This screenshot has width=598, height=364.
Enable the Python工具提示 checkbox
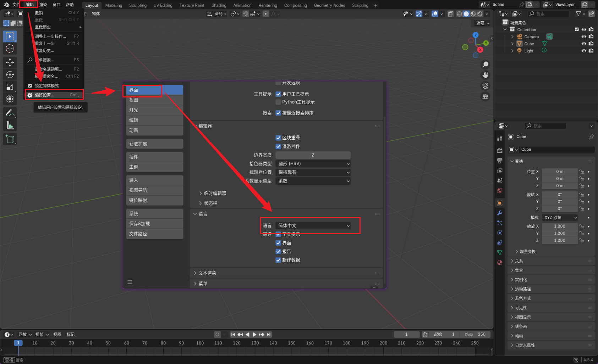(278, 102)
